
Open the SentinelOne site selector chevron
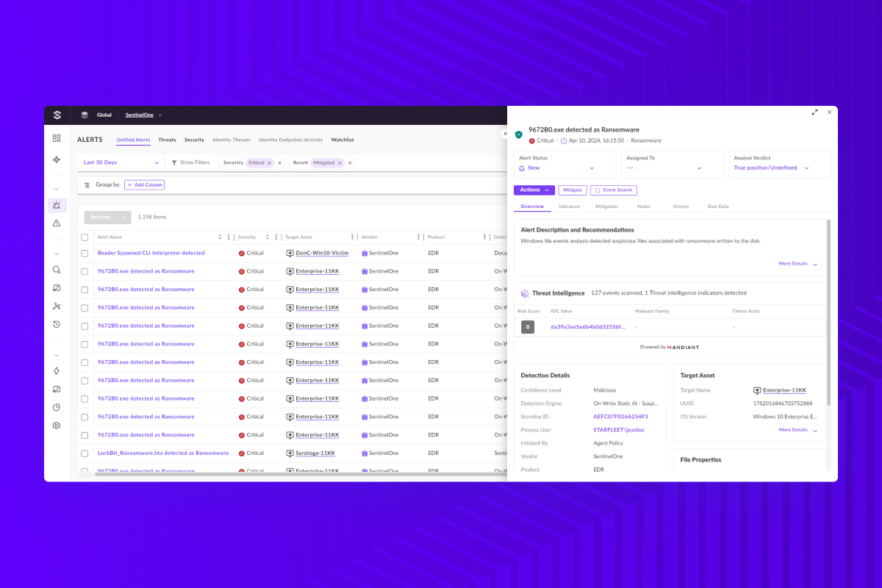160,115
